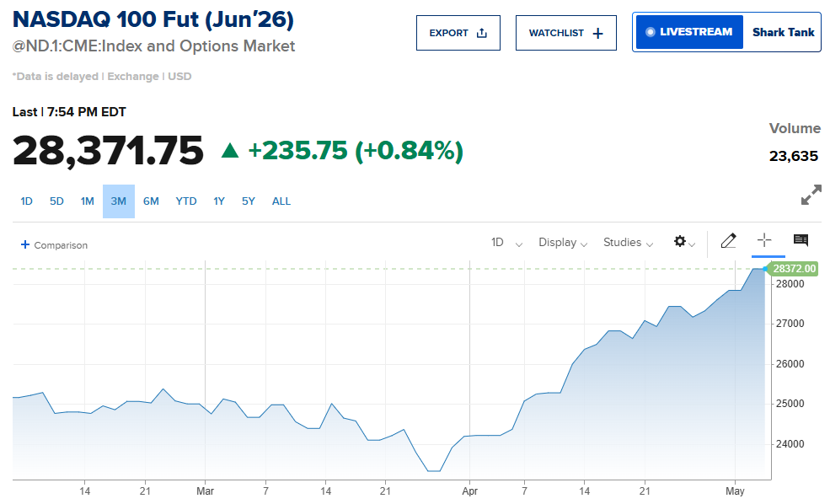Open the chart comments icon
The image size is (830, 504).
click(x=801, y=240)
